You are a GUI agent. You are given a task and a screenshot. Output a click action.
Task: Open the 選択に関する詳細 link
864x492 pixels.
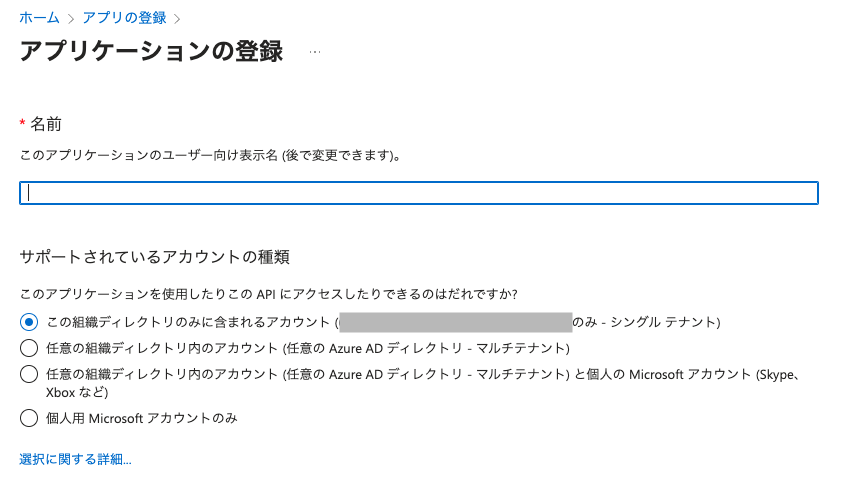[75, 459]
